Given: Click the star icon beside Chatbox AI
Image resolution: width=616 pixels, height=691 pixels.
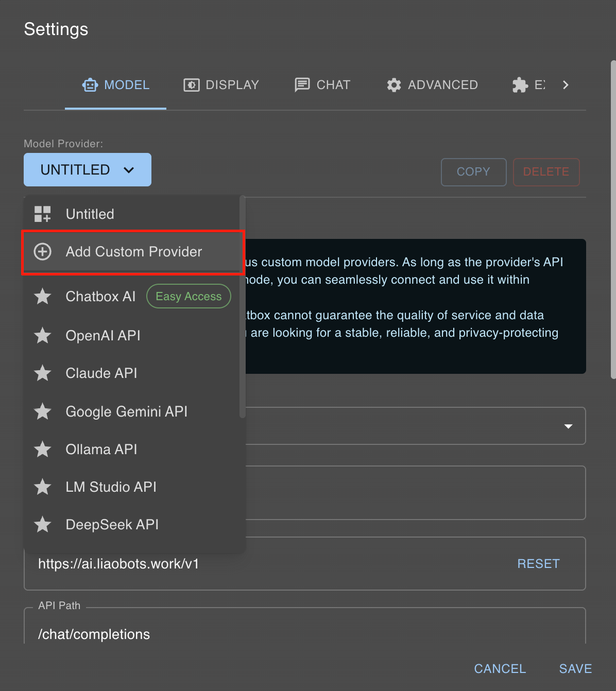Looking at the screenshot, I should (x=42, y=296).
